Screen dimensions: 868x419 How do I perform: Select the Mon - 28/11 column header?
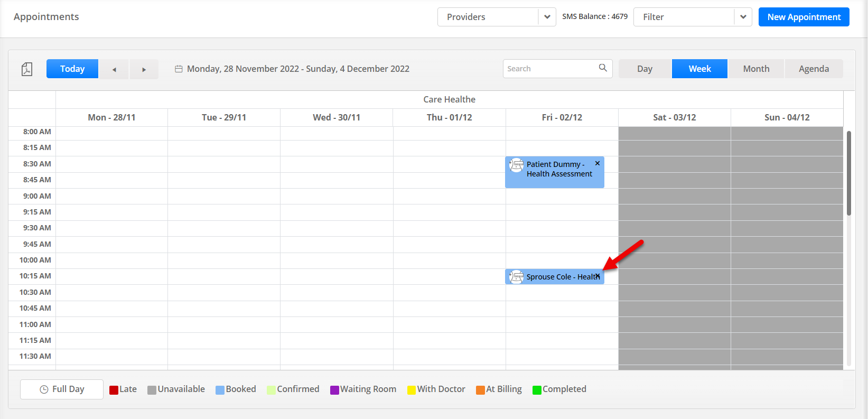tap(111, 117)
